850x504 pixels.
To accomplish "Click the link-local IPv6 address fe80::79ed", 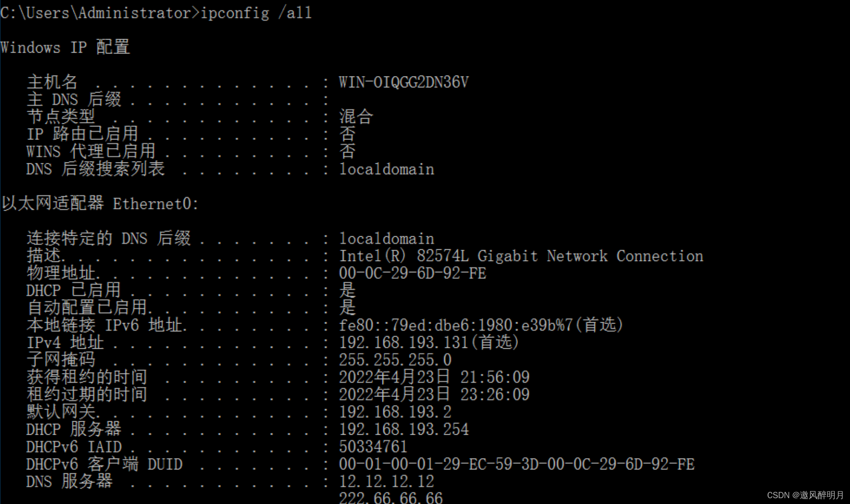I will (x=481, y=325).
